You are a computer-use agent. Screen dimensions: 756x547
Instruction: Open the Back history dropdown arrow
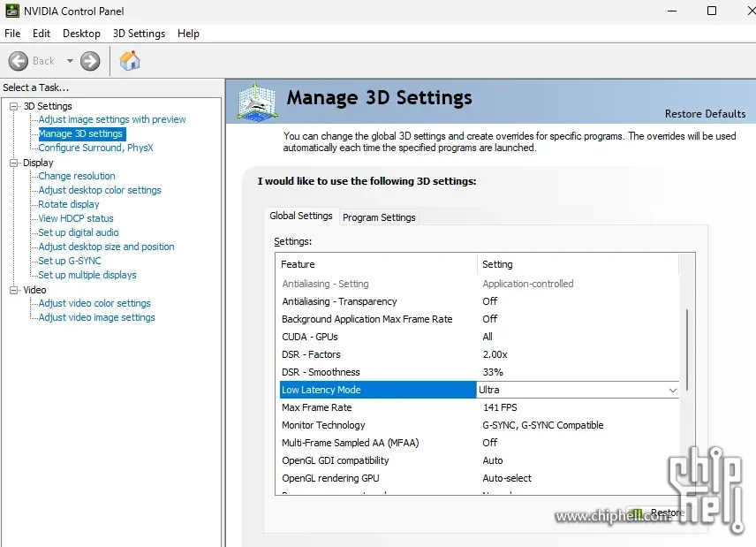[70, 61]
